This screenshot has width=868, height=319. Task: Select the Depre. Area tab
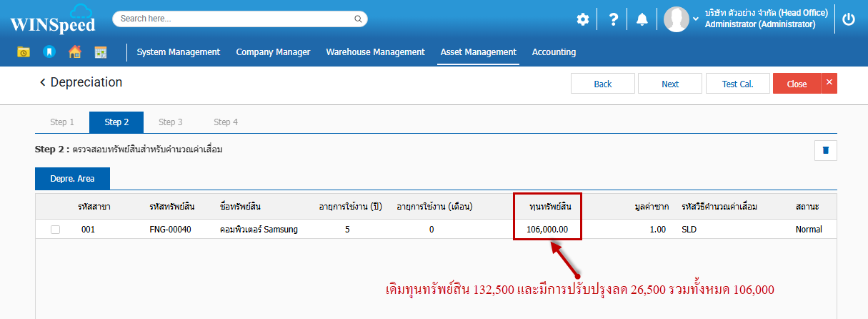pos(72,178)
